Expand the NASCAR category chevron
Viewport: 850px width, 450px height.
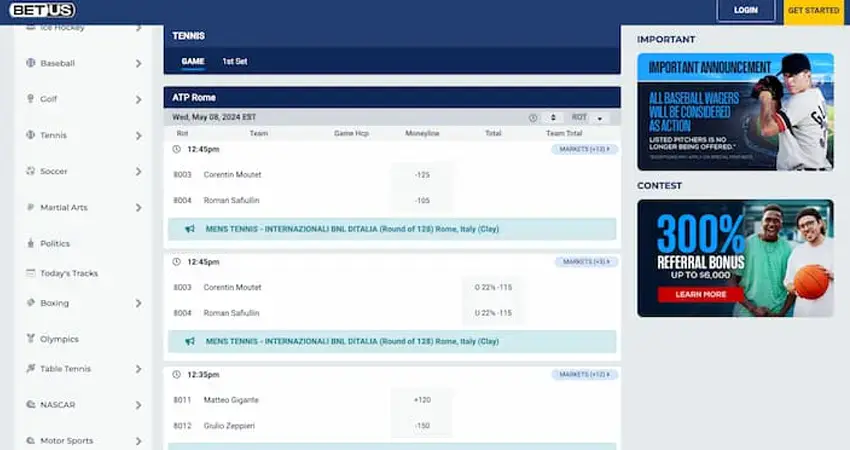(139, 405)
